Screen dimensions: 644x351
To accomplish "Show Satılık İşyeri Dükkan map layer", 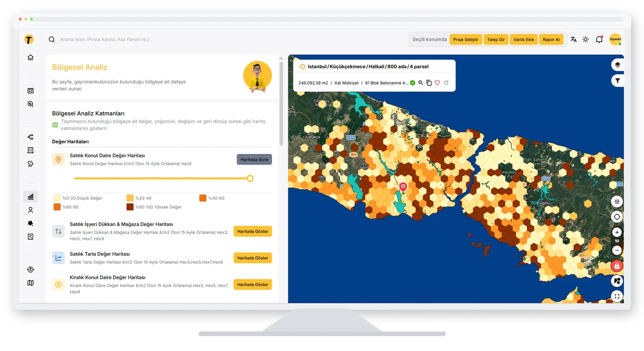I will coord(253,231).
